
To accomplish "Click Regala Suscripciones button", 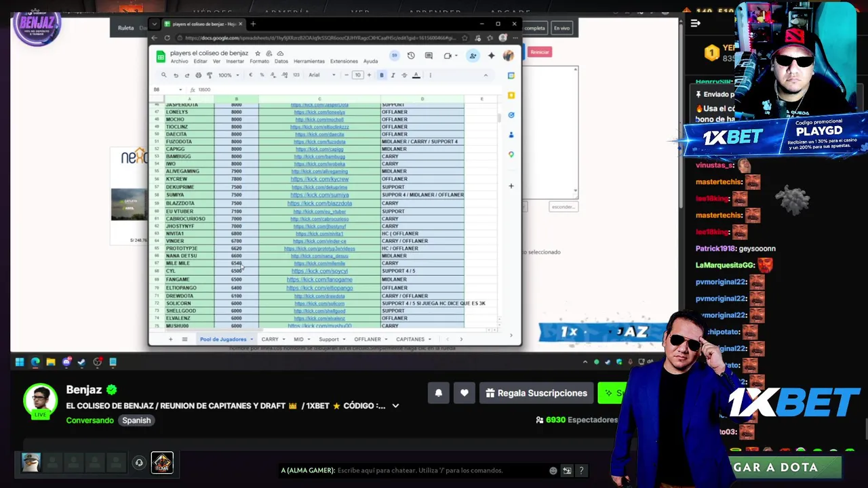I will click(x=536, y=392).
